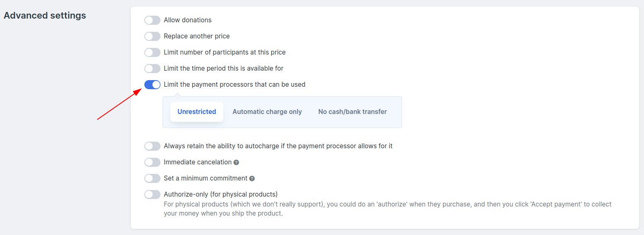Turn on Replace another price
Image resolution: width=644 pixels, height=235 pixels.
[x=152, y=36]
